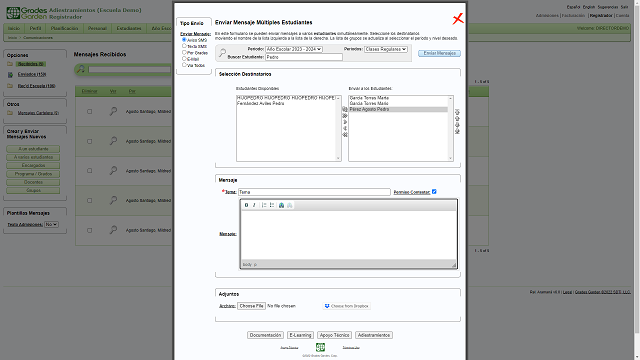Click Recib Escuela folder icon in background
Image resolution: width=640 pixels, height=360 pixels.
[x=10, y=86]
